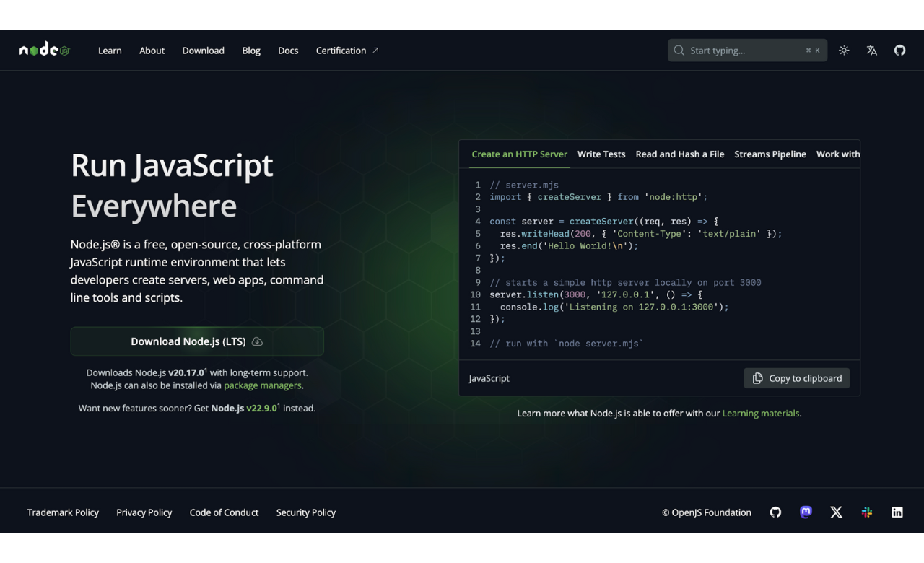
Task: View the Code of Conduct link
Action: pos(224,512)
